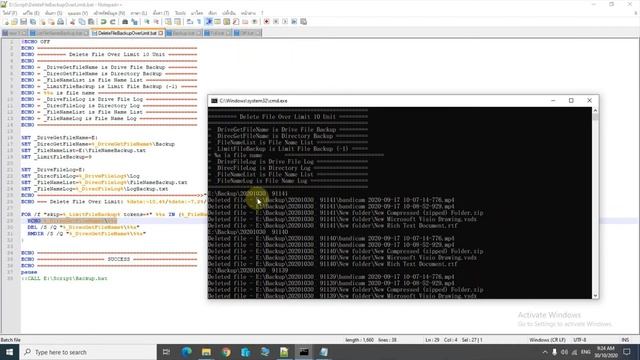The height and width of the screenshot is (360, 640).
Task: Open the Windows Start menu
Action: [x=9, y=352]
